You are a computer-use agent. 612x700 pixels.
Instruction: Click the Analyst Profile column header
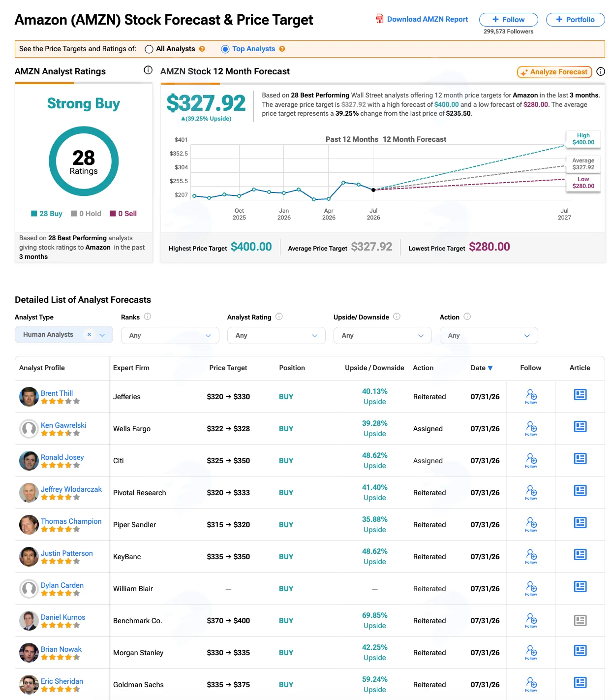42,368
